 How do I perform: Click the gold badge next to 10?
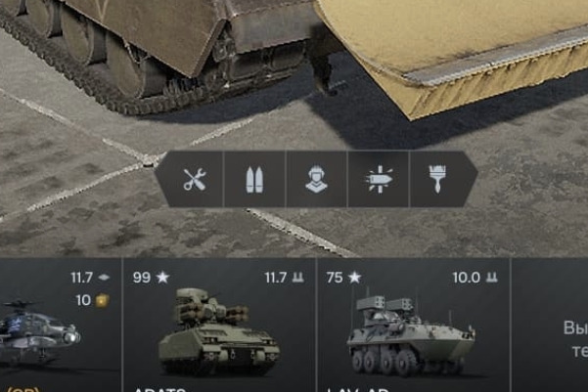click(x=102, y=300)
